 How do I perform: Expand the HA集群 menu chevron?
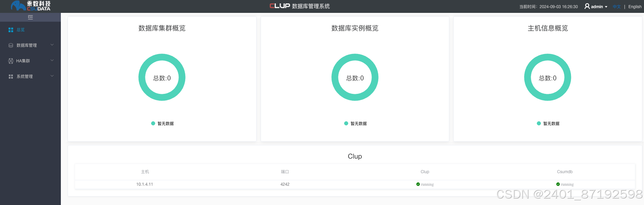52,60
